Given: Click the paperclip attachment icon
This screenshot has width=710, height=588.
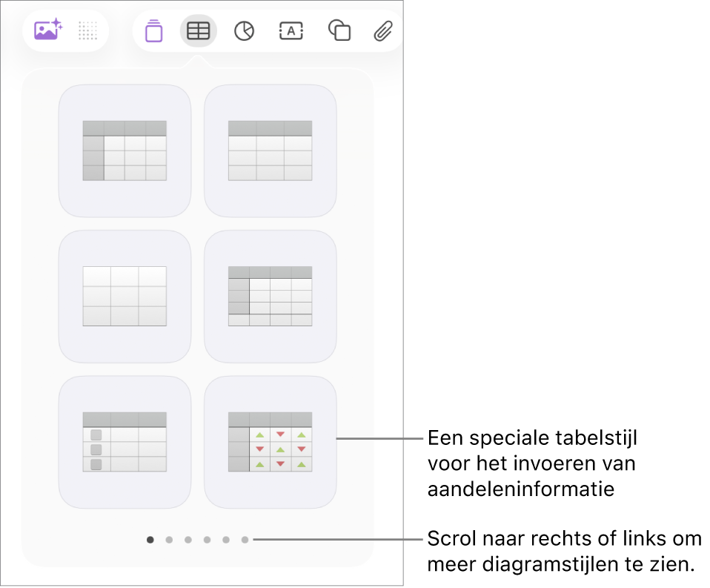Looking at the screenshot, I should coord(383,31).
